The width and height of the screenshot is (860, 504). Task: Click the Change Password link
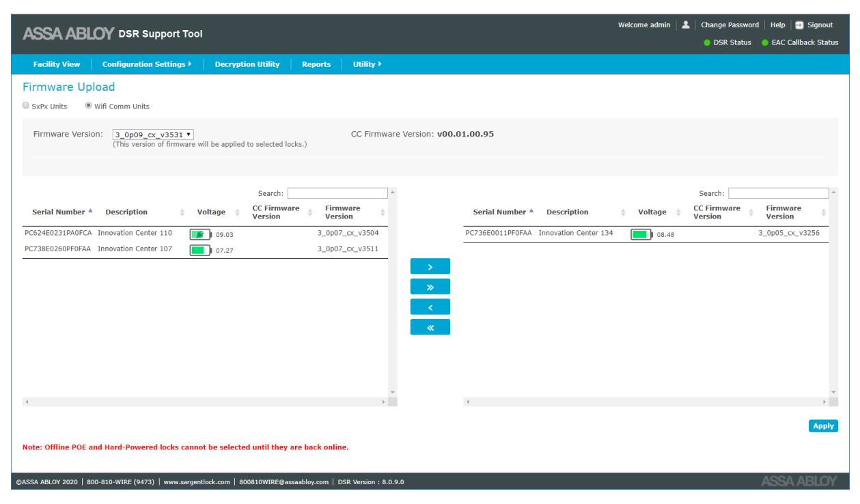click(730, 25)
